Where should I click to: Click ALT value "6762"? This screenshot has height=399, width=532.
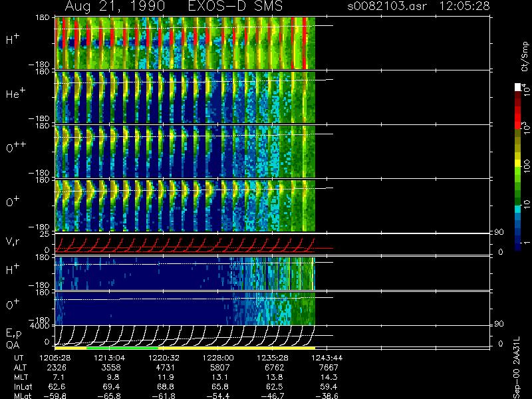coord(274,368)
